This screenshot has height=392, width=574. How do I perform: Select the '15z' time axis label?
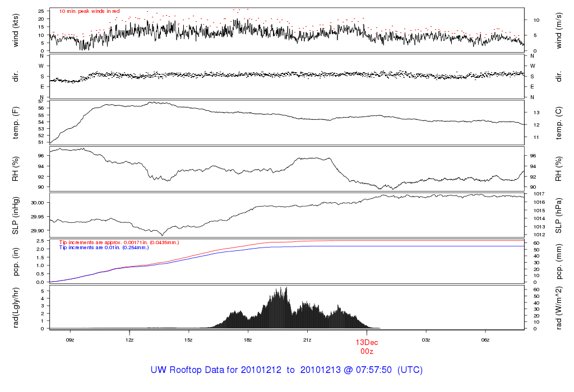pos(188,340)
